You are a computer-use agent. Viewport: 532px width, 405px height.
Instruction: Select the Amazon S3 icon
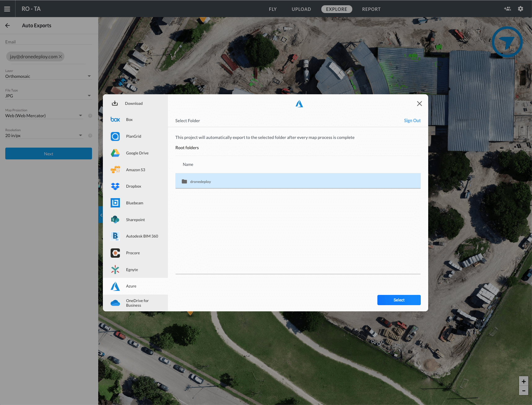pyautogui.click(x=115, y=170)
